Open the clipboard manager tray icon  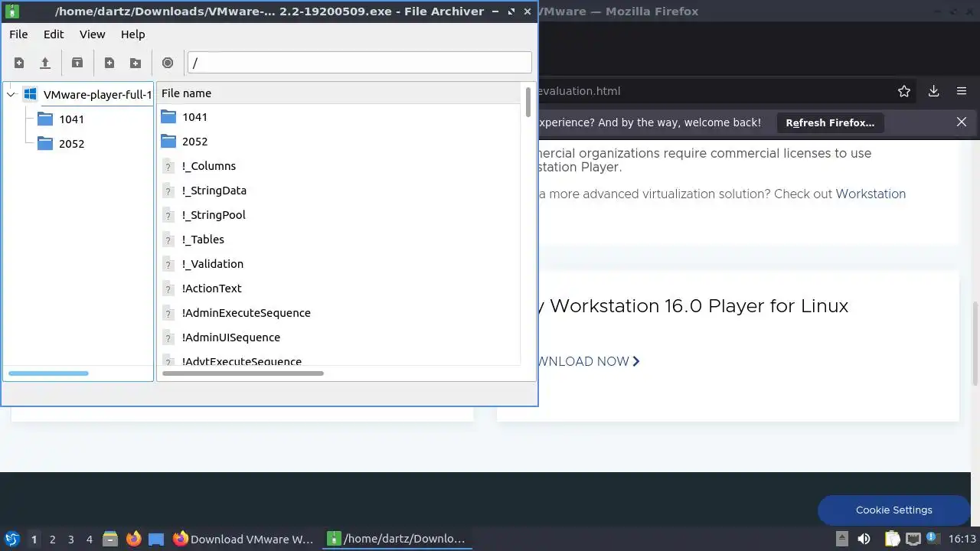click(893, 539)
